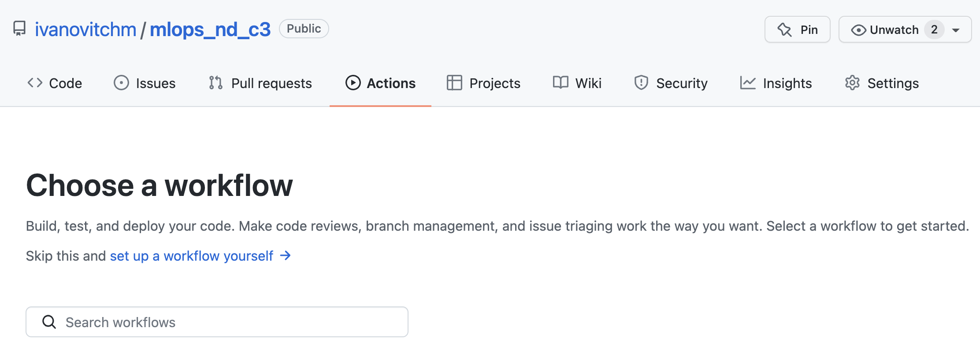Click the Projects table icon
Screen dimensions: 980x354
(454, 83)
